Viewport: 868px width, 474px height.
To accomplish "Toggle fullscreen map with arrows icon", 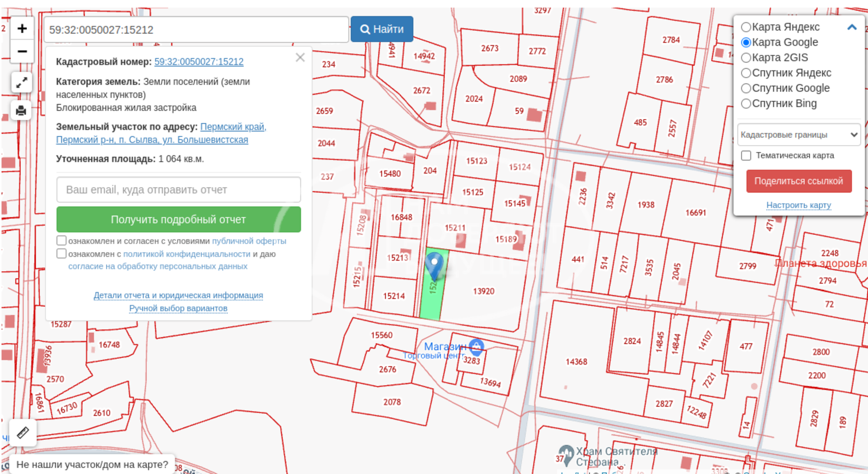I will coord(22,82).
